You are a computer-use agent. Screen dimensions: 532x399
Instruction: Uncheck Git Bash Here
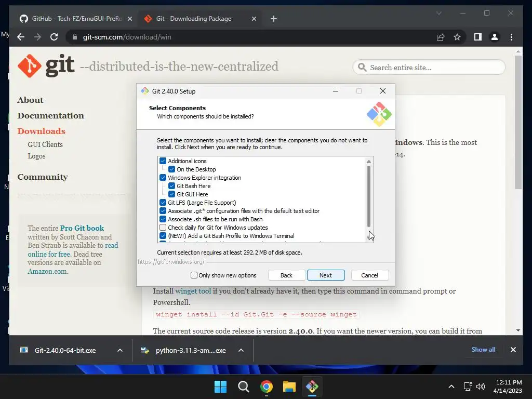171,186
